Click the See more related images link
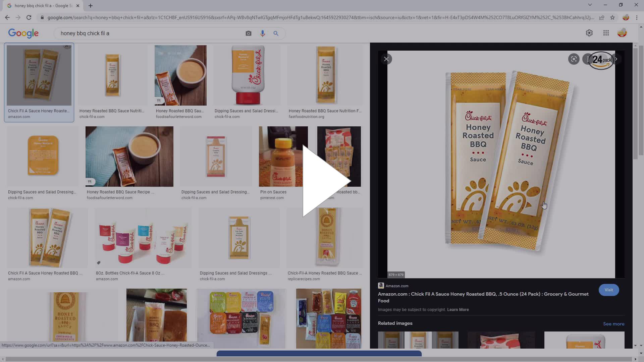The image size is (644, 362). pos(613,324)
